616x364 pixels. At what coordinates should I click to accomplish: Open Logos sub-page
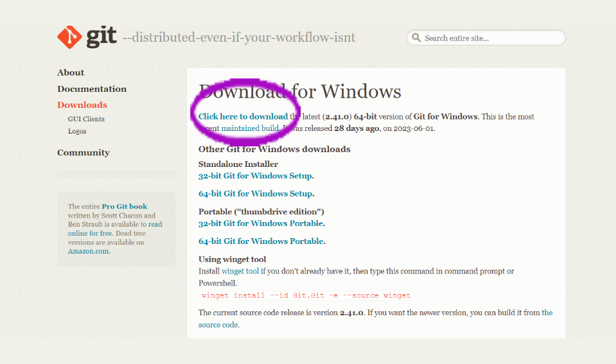point(77,131)
